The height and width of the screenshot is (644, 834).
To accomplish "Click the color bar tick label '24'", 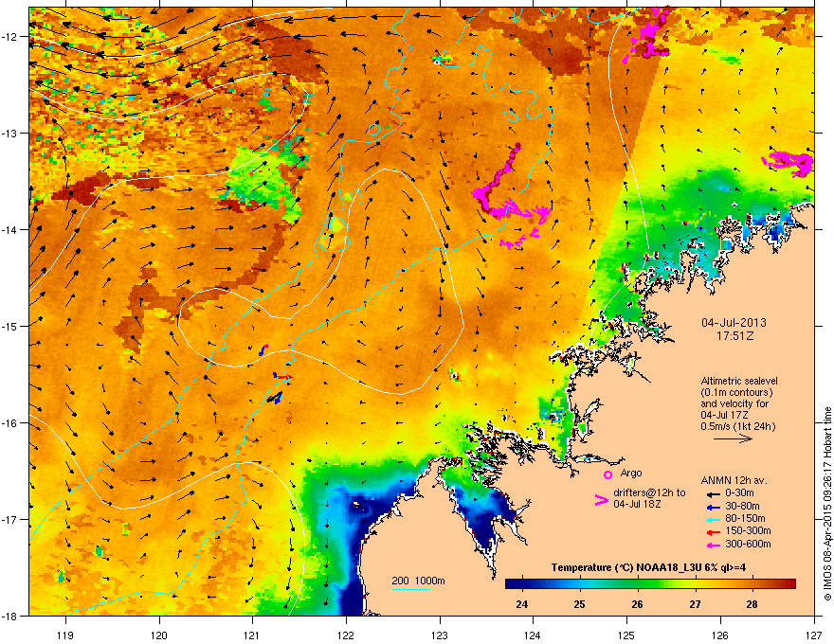I will click(x=522, y=604).
